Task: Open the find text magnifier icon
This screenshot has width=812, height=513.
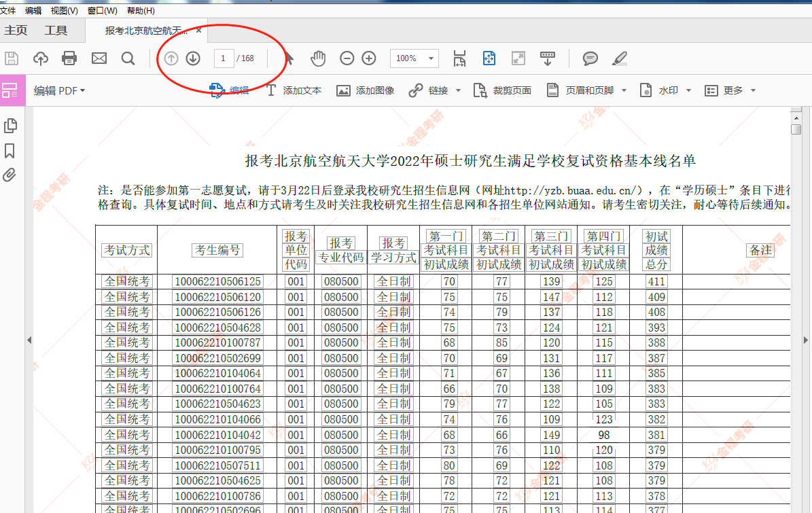Action: [128, 58]
